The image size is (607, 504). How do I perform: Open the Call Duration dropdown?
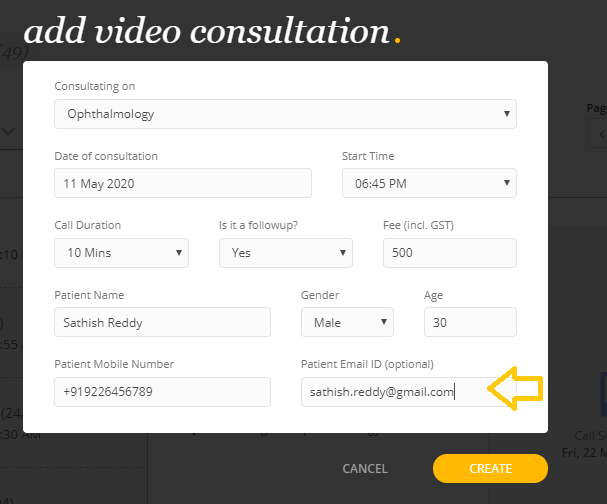121,253
